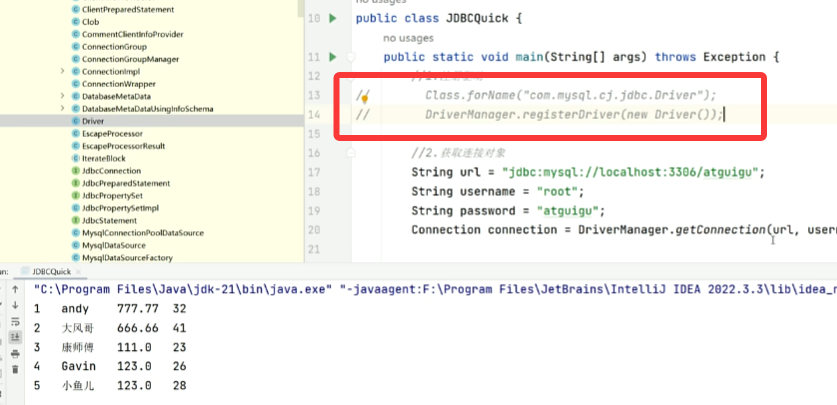Screen dimensions: 837x405
Task: Click the class icon beside Clob
Action: coord(76,22)
